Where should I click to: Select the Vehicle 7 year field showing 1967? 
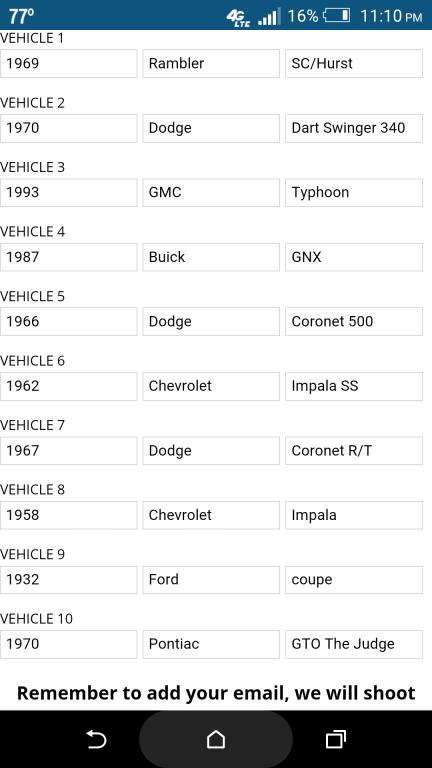pos(69,451)
